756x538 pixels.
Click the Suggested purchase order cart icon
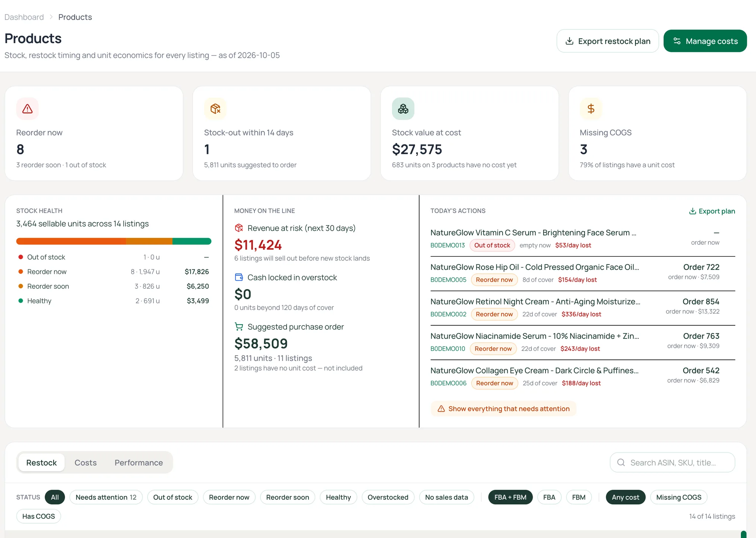(x=239, y=327)
